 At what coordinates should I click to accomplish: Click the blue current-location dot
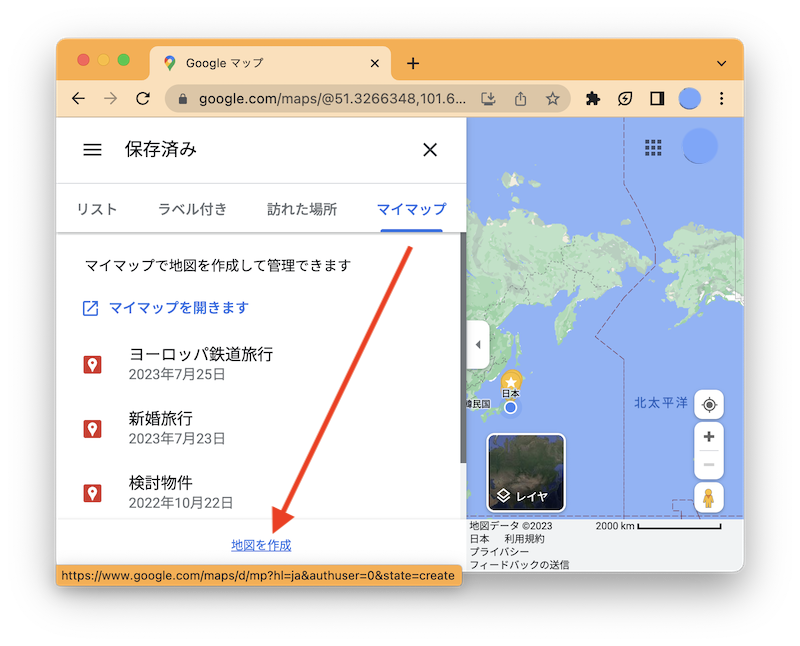(x=510, y=407)
